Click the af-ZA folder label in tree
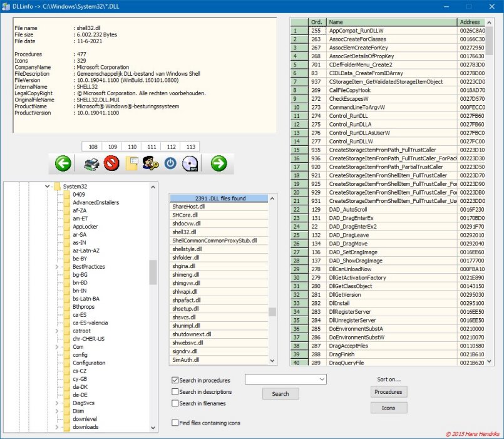504x439 pixels. (x=80, y=210)
